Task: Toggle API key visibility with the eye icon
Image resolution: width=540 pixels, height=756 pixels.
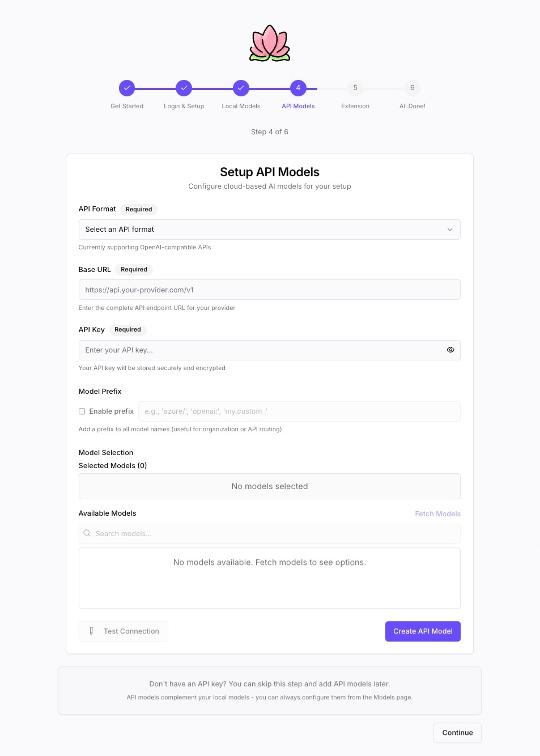Action: tap(450, 350)
